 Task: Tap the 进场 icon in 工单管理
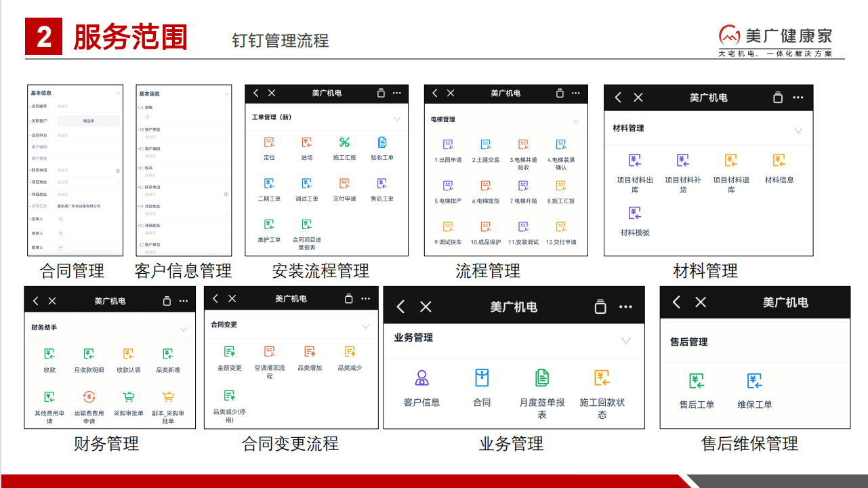coord(307,142)
